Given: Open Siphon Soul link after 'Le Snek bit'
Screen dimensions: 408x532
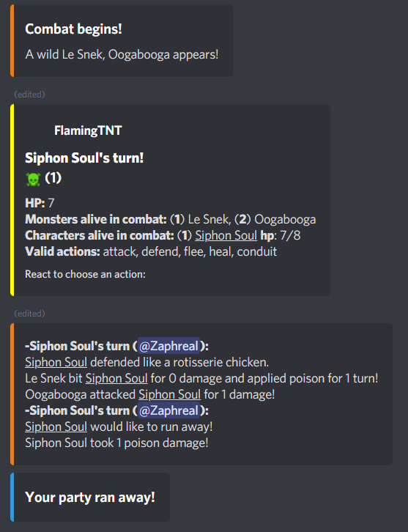Looking at the screenshot, I should coord(116,378).
